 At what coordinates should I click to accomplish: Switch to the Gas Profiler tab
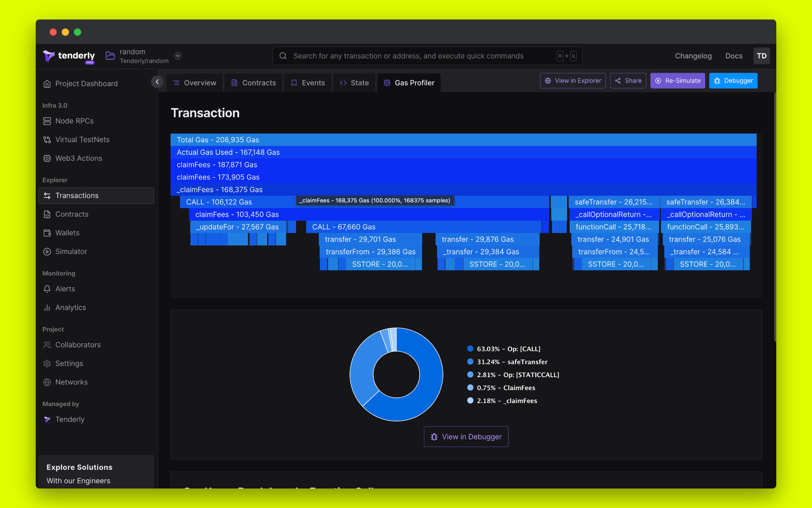pyautogui.click(x=408, y=82)
